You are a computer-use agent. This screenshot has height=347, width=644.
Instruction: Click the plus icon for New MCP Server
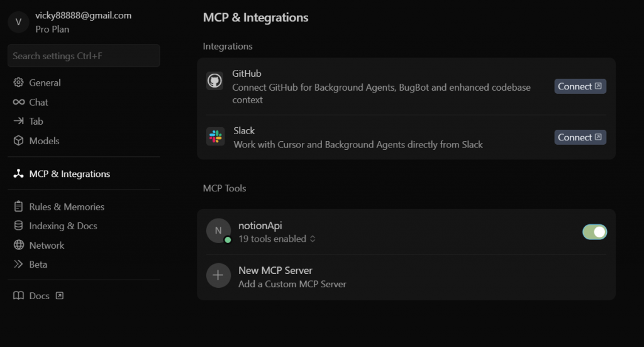click(x=218, y=276)
